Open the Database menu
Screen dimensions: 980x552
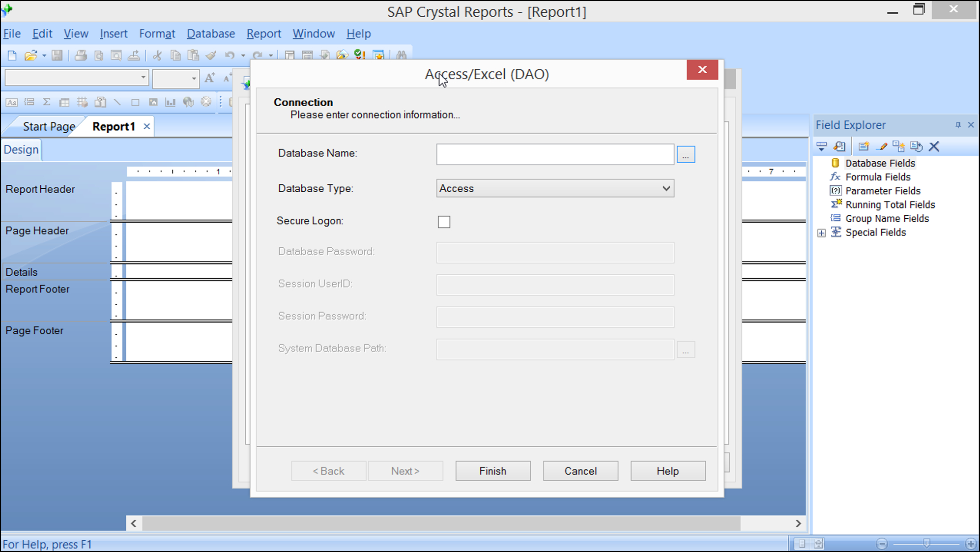tap(210, 33)
